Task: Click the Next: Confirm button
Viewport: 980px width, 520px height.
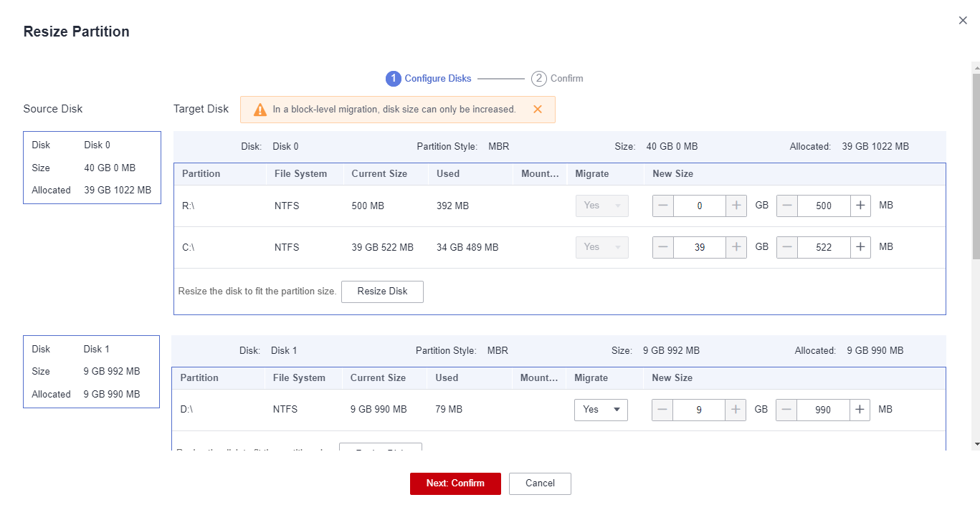Action: click(455, 483)
